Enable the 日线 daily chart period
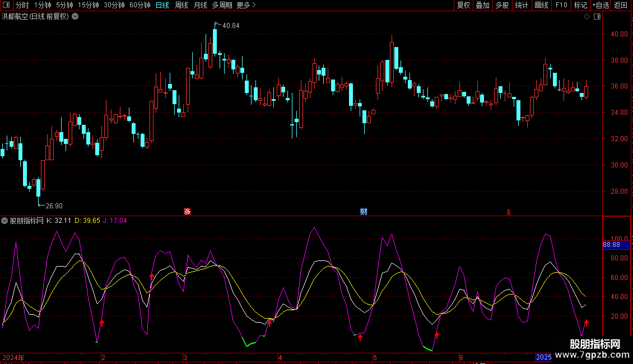The width and height of the screenshot is (633, 364). 162,6
